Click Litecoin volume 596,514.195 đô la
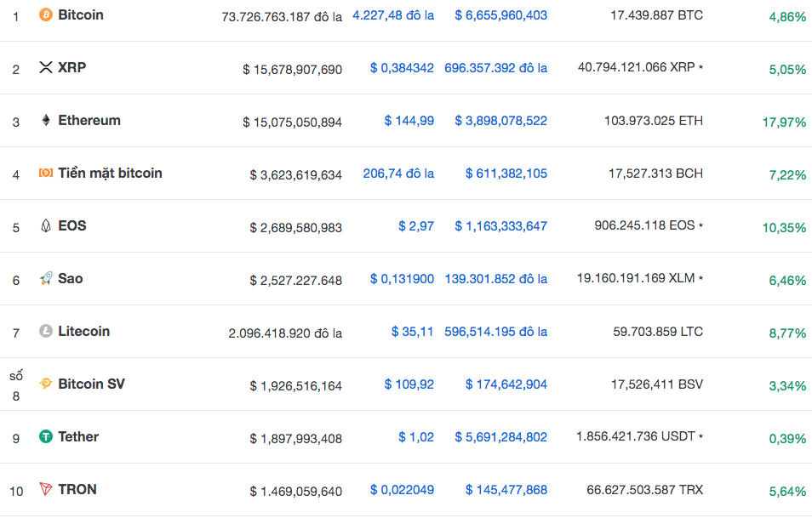Screen dimensions: 812x518 pyautogui.click(x=495, y=332)
